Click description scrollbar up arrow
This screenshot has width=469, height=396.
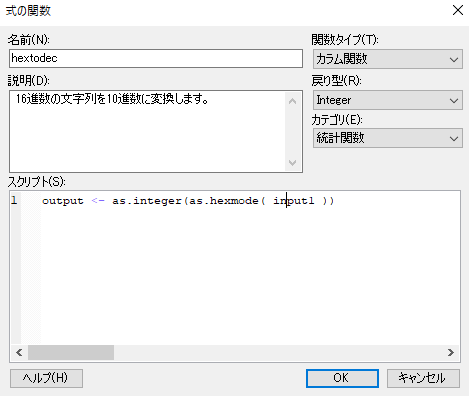click(x=292, y=101)
